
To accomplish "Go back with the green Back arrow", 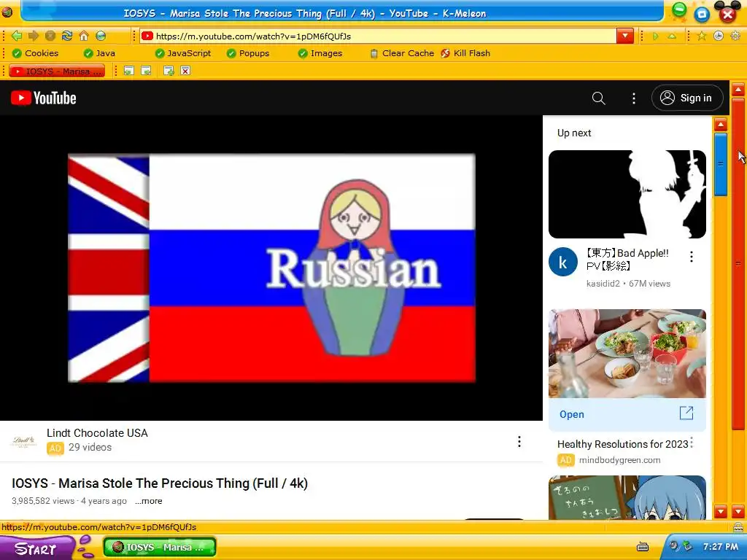I will 17,36.
